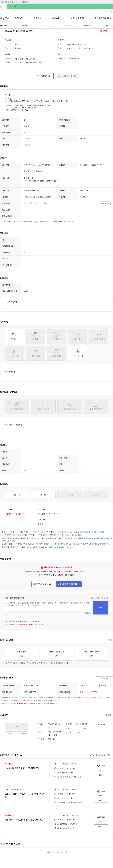Image resolution: width=113 pixels, height=868 pixels.
Task: Select the 통근버스 welfare icon
Action: (14, 336)
